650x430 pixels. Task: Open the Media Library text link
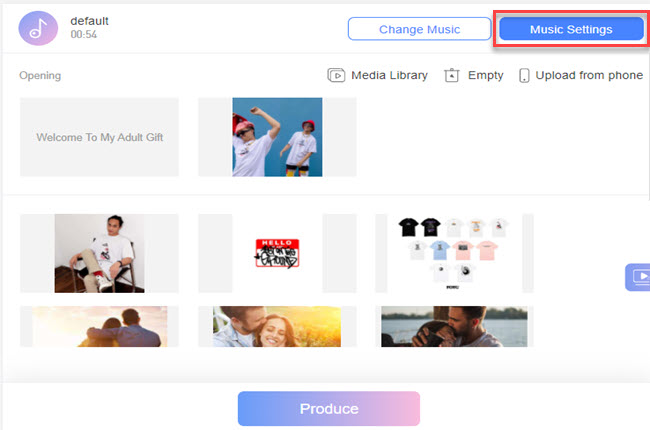point(389,75)
